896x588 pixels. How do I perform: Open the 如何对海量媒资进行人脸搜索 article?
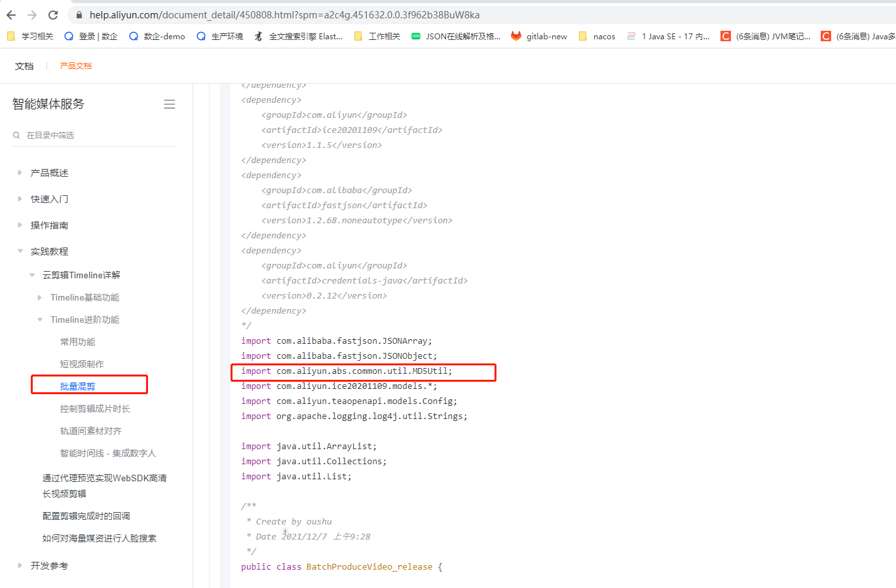pos(99,538)
